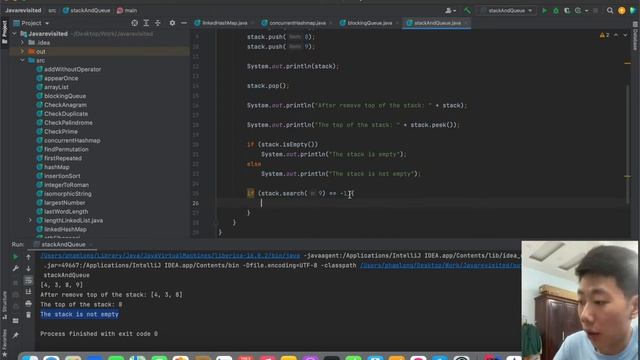640x360 pixels.
Task: Toggle the Database side tool window
Action: (636, 36)
